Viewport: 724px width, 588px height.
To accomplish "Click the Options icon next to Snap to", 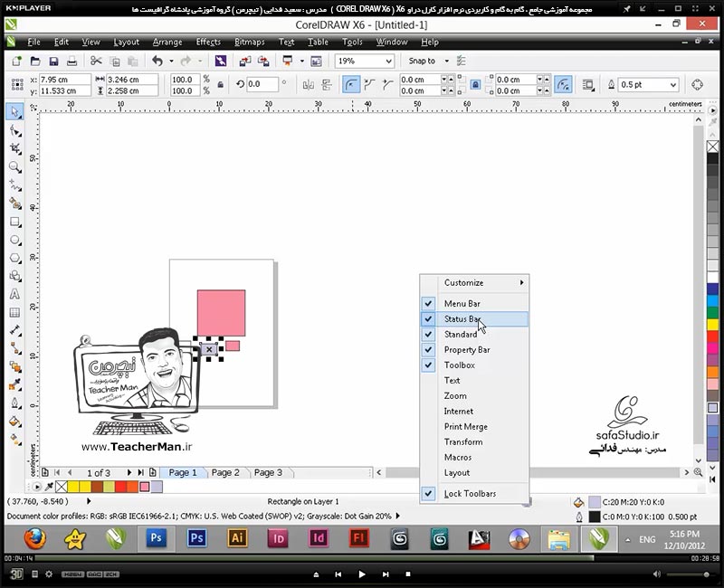I will click(461, 61).
